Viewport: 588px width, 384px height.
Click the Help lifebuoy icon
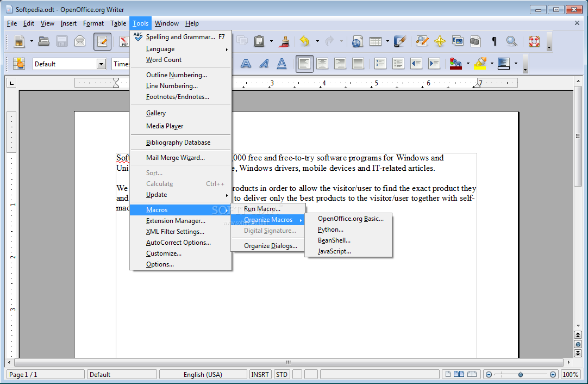pyautogui.click(x=534, y=41)
